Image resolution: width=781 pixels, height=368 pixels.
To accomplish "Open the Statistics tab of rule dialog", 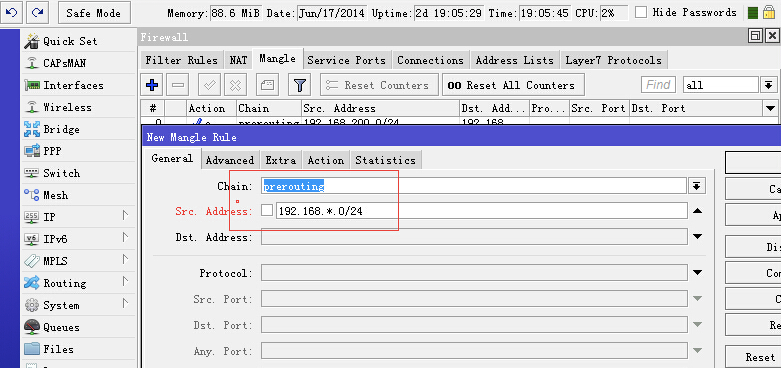I will pyautogui.click(x=386, y=160).
